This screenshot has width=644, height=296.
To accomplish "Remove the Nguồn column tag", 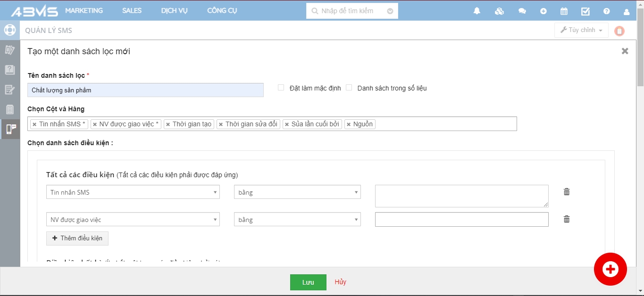I will [349, 124].
